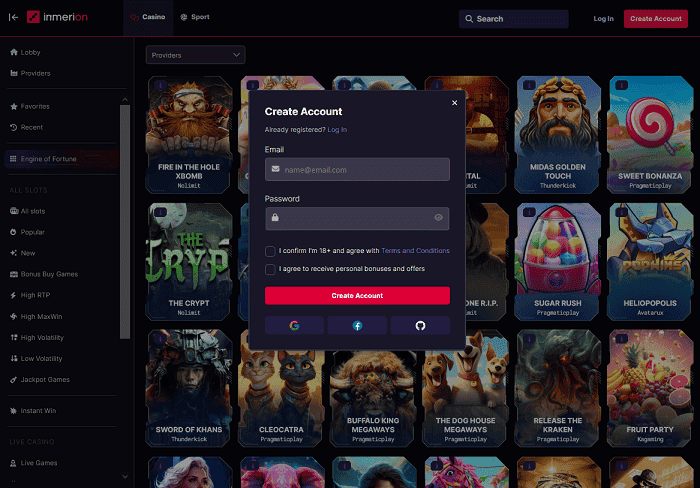Click info icon on Sugar Rush card
The width and height of the screenshot is (700, 488).
click(x=529, y=212)
